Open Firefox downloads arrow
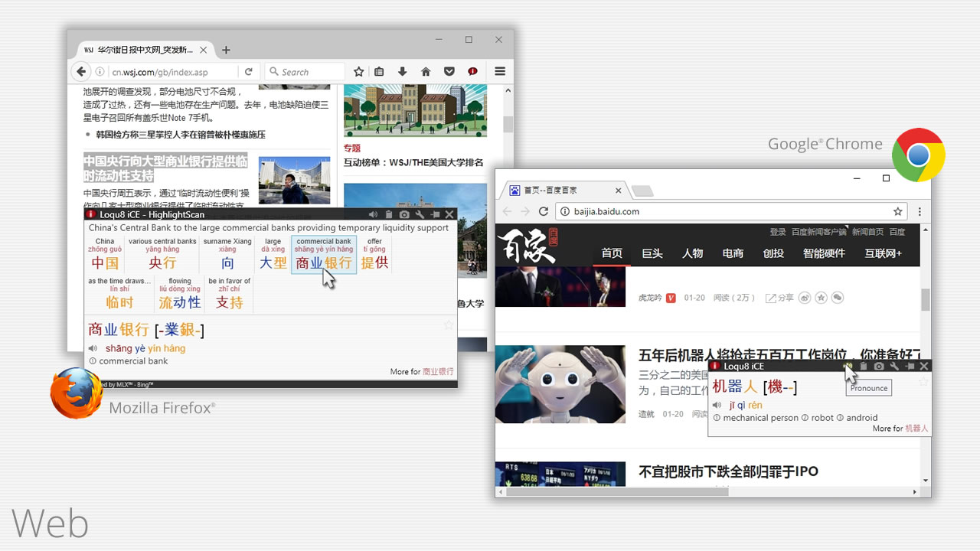Screen dimensions: 980x551 coord(402,71)
